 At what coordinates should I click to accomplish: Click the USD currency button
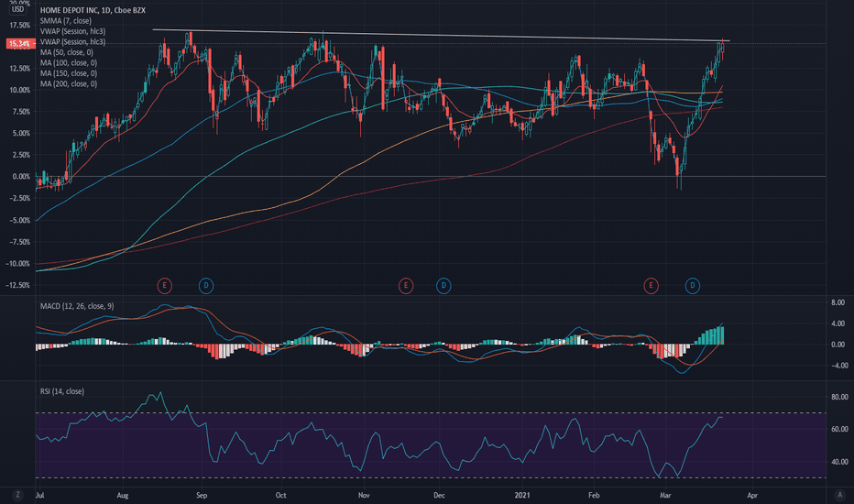point(18,9)
